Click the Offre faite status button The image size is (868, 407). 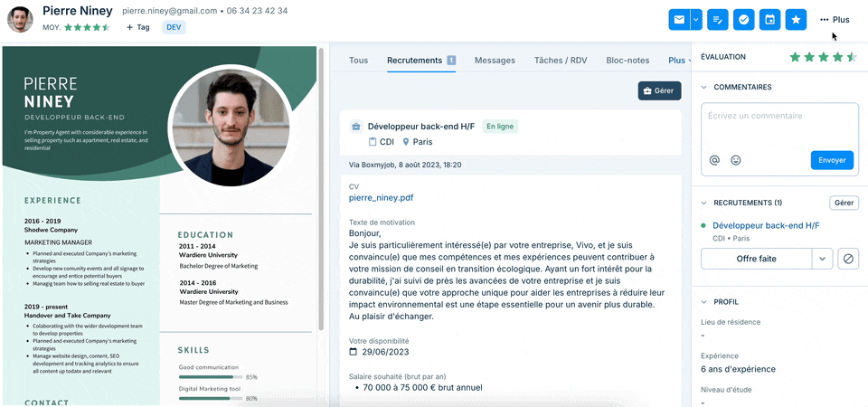(x=756, y=259)
